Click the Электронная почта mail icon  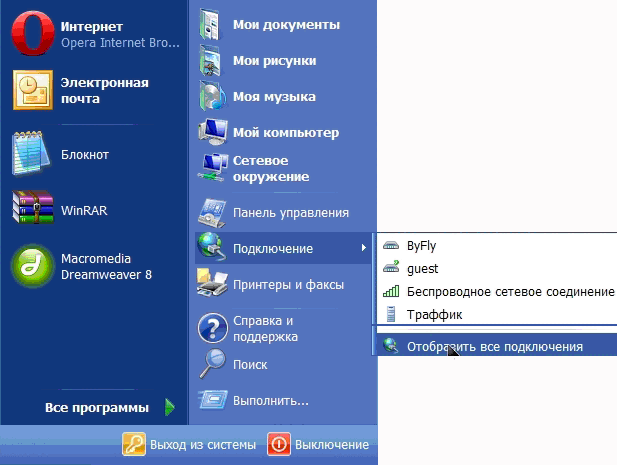(x=33, y=90)
